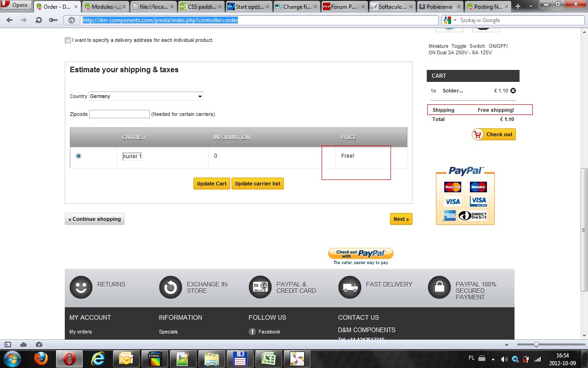588x368 pixels.
Task: Click the secured payment padlock icon
Action: pos(439,287)
